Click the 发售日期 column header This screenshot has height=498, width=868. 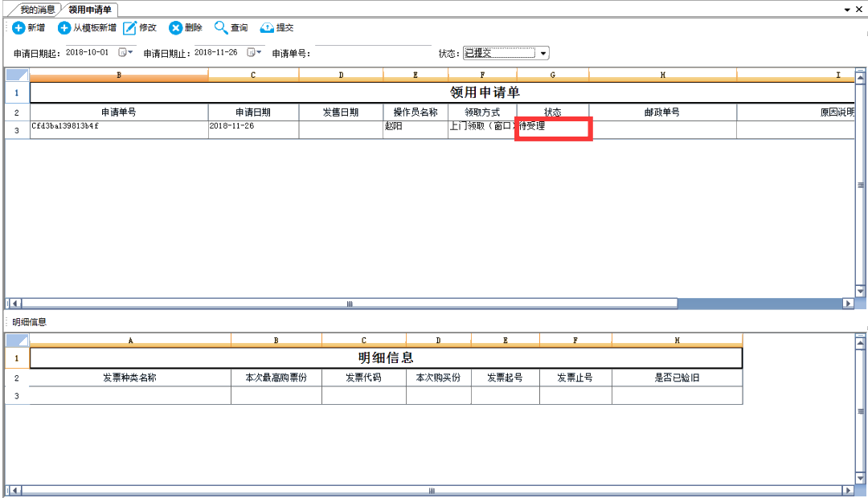point(341,112)
